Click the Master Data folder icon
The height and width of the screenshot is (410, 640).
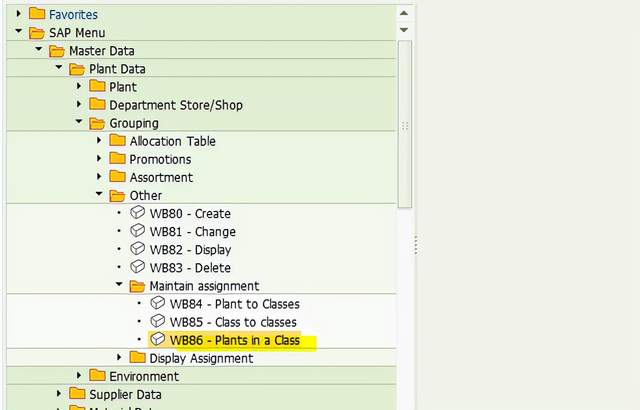pyautogui.click(x=57, y=51)
